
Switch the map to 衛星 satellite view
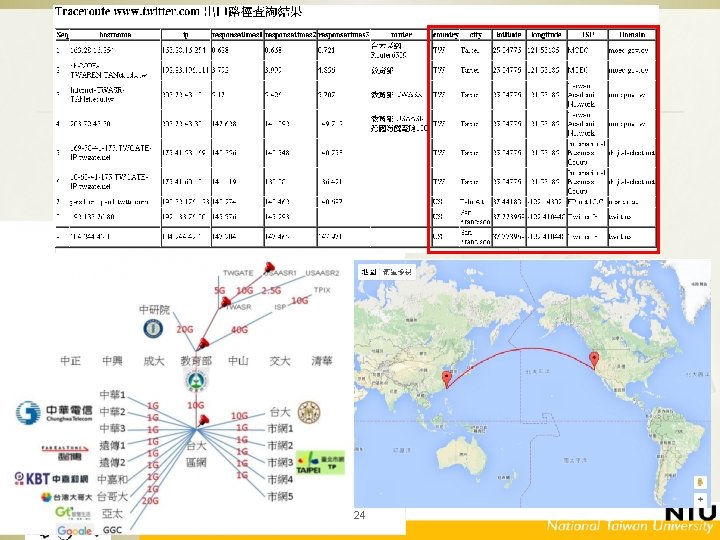pyautogui.click(x=398, y=272)
